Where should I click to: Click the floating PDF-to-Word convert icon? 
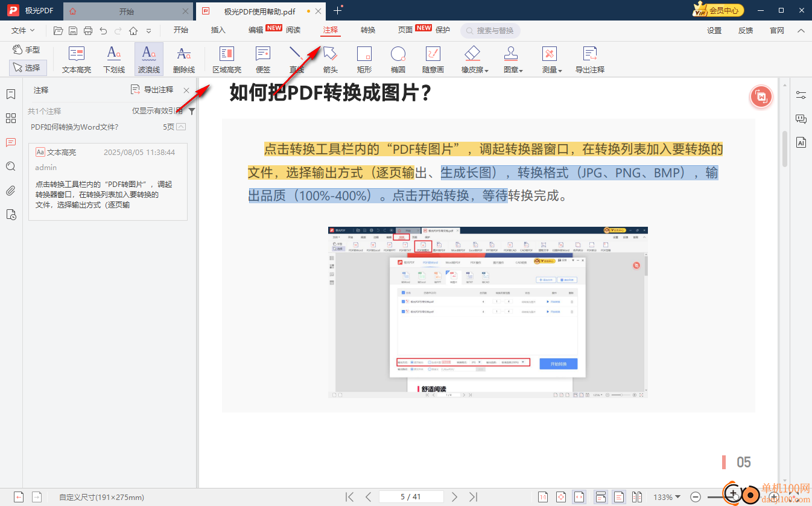point(761,97)
